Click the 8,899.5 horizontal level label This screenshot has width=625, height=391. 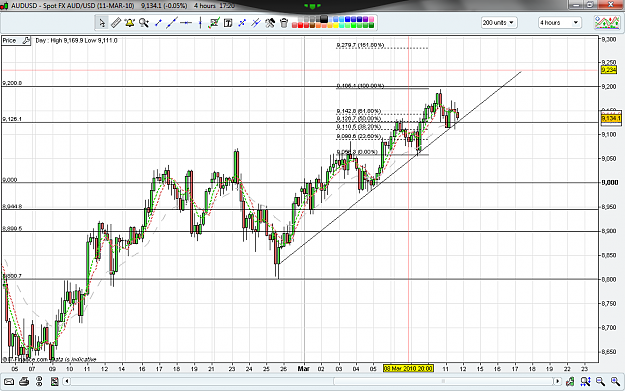coord(12,228)
